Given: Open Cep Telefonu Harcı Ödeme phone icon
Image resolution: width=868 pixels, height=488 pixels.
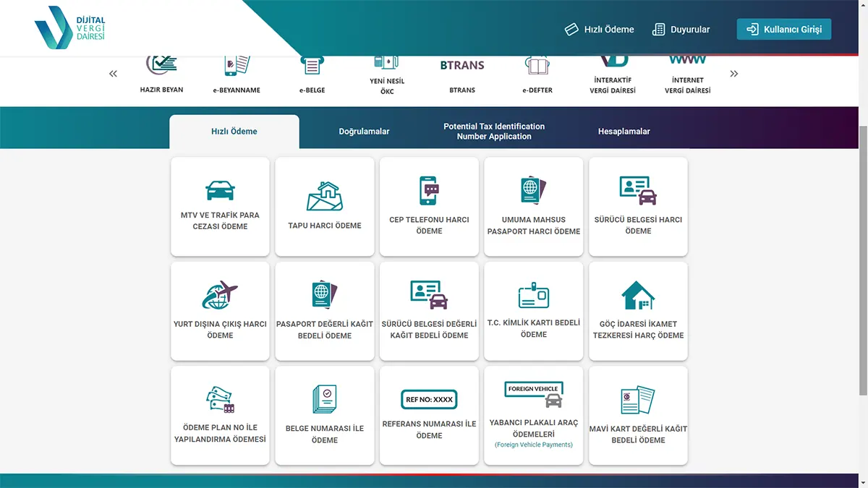Looking at the screenshot, I should click(x=429, y=191).
